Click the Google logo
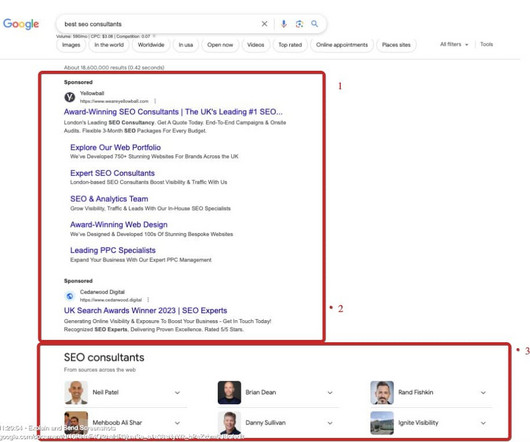This screenshot has width=530, height=442. [21, 24]
